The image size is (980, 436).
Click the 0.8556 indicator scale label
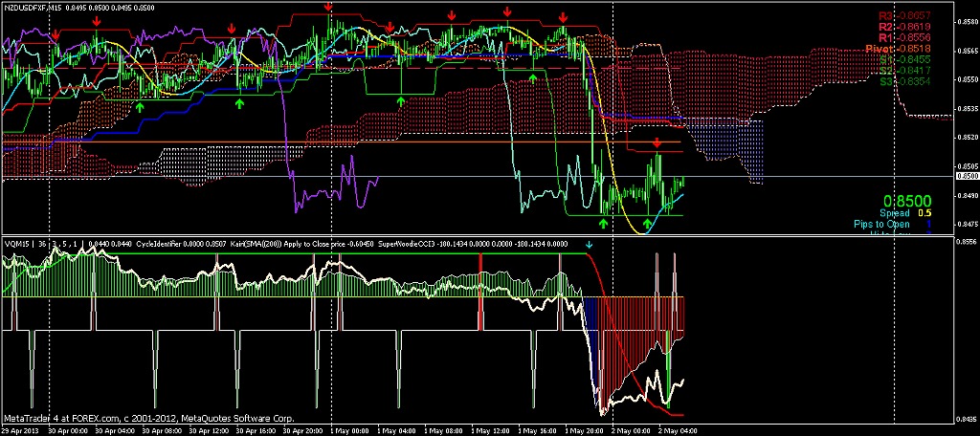point(969,241)
